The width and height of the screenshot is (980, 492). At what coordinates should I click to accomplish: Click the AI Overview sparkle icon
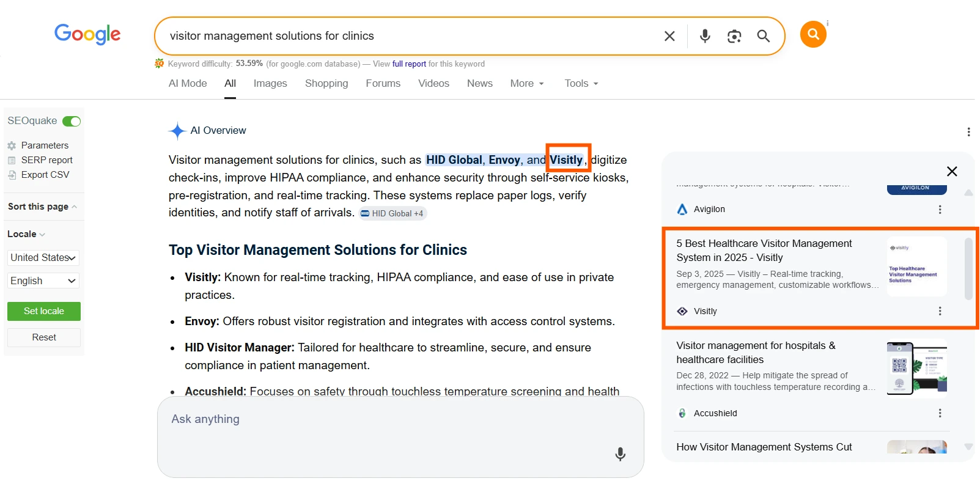click(177, 131)
